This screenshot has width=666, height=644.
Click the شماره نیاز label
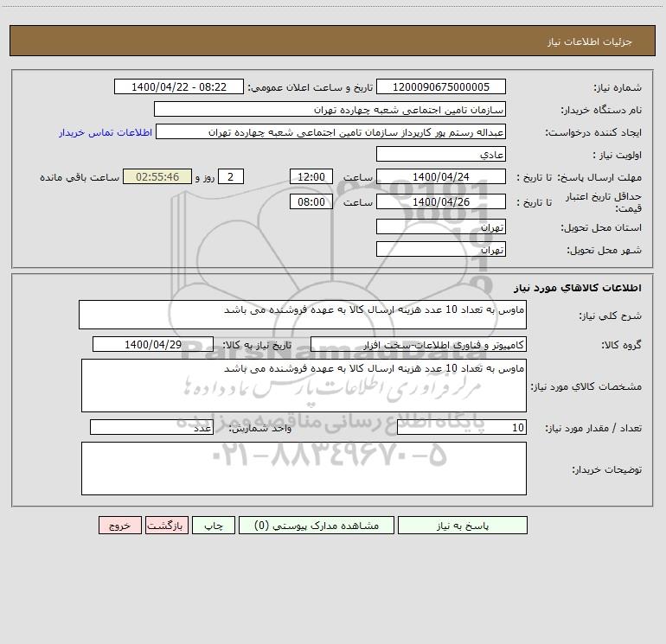point(618,88)
